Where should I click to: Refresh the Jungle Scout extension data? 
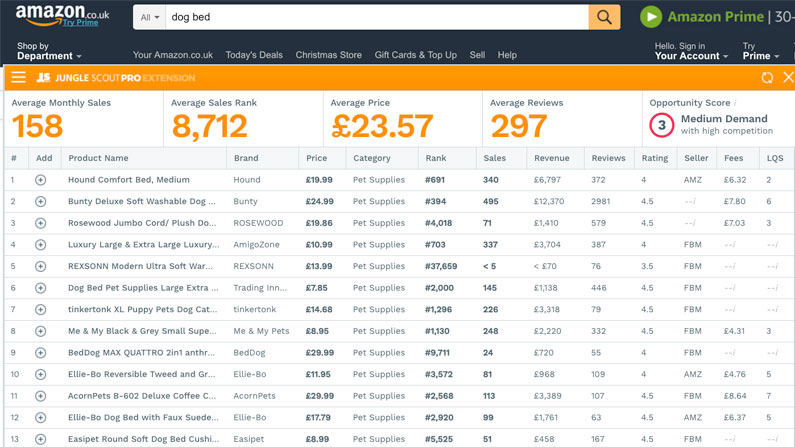(x=767, y=78)
